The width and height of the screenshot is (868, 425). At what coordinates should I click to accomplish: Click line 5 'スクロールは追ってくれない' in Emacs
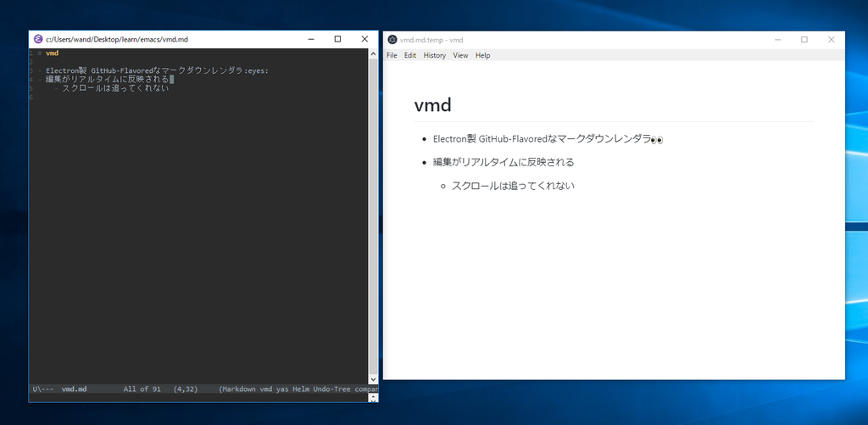(x=115, y=88)
